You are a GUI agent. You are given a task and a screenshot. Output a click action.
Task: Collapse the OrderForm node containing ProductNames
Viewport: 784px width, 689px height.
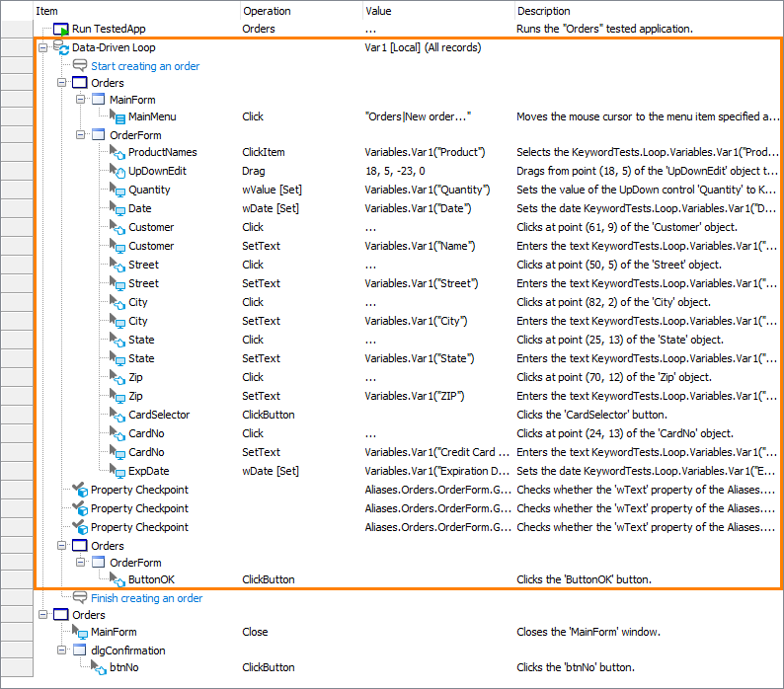click(x=80, y=134)
